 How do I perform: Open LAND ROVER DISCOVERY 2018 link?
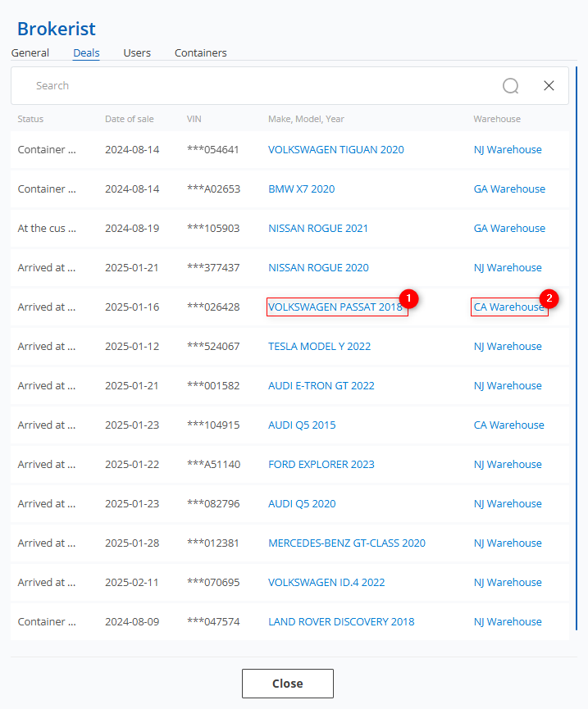tap(341, 622)
